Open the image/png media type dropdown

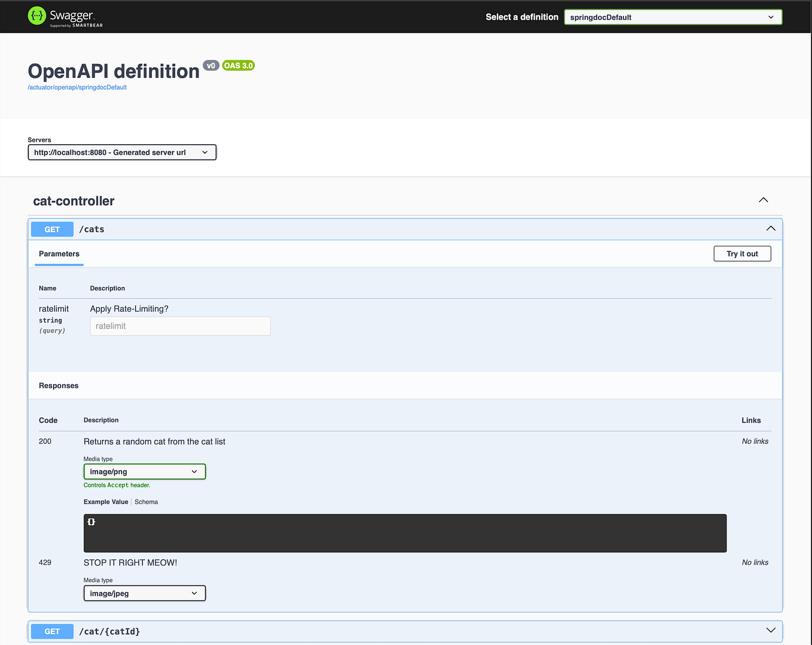pos(144,471)
